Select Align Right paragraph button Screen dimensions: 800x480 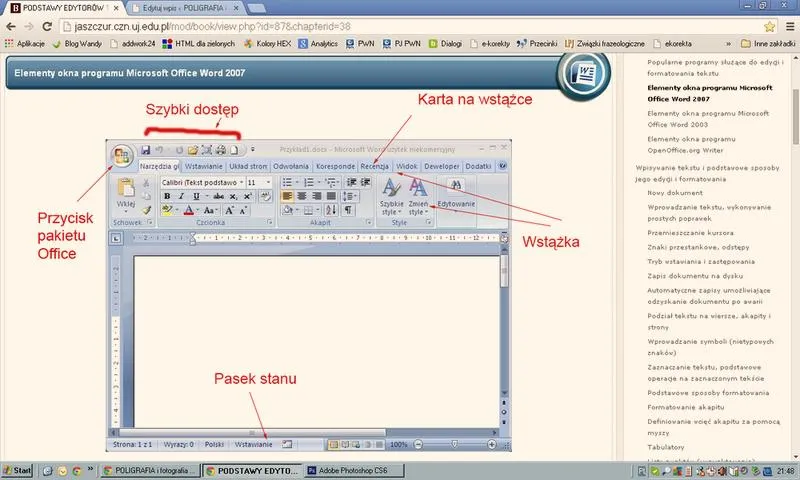[316, 196]
